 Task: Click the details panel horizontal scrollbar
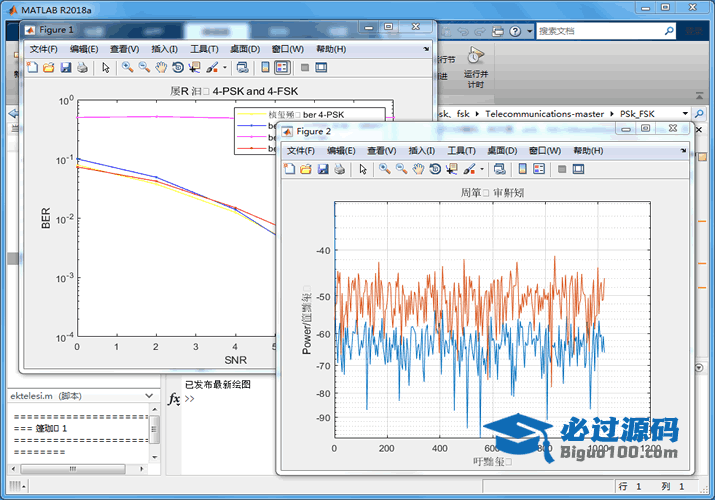tap(73, 469)
